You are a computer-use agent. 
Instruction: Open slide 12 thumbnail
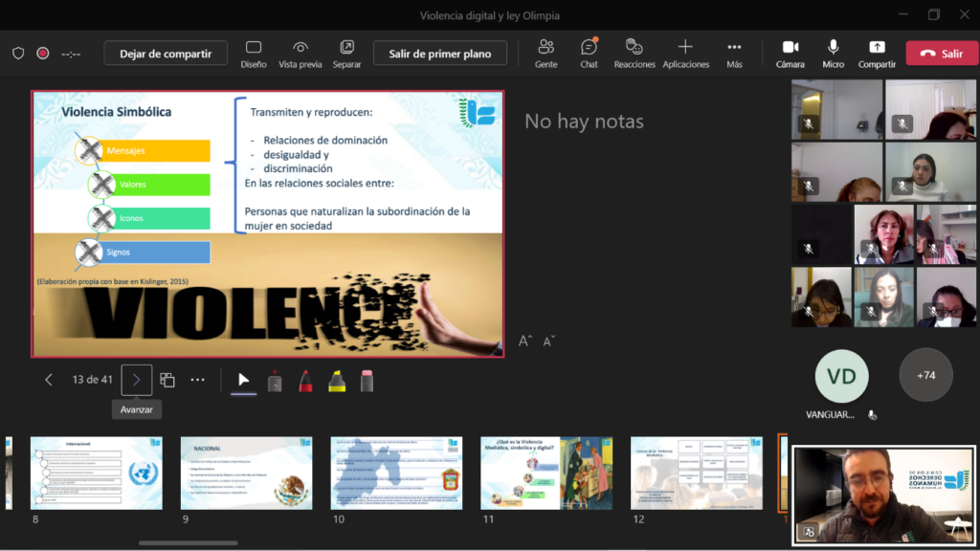point(697,473)
